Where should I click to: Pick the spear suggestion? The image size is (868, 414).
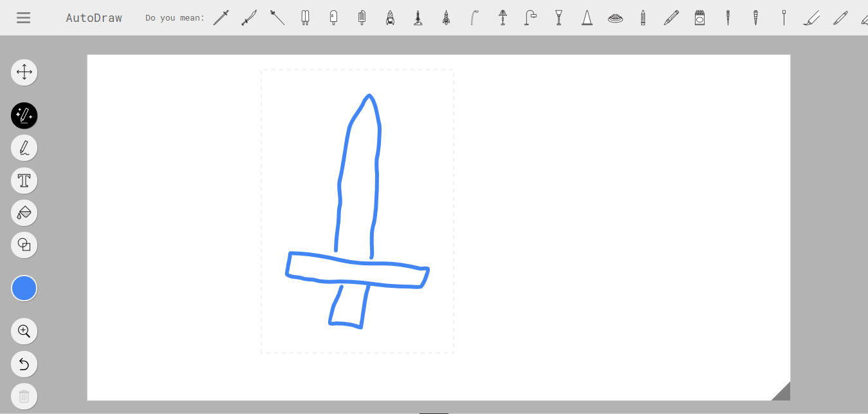tap(277, 17)
